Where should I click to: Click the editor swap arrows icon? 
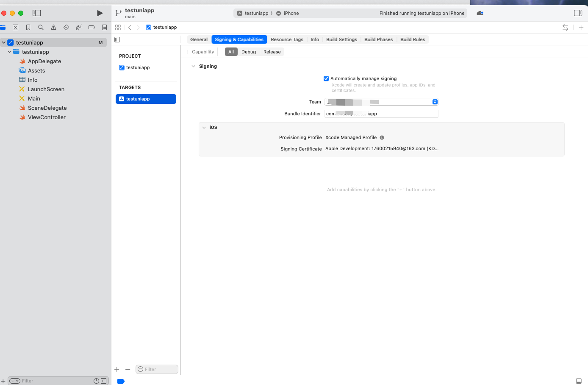[x=565, y=28]
